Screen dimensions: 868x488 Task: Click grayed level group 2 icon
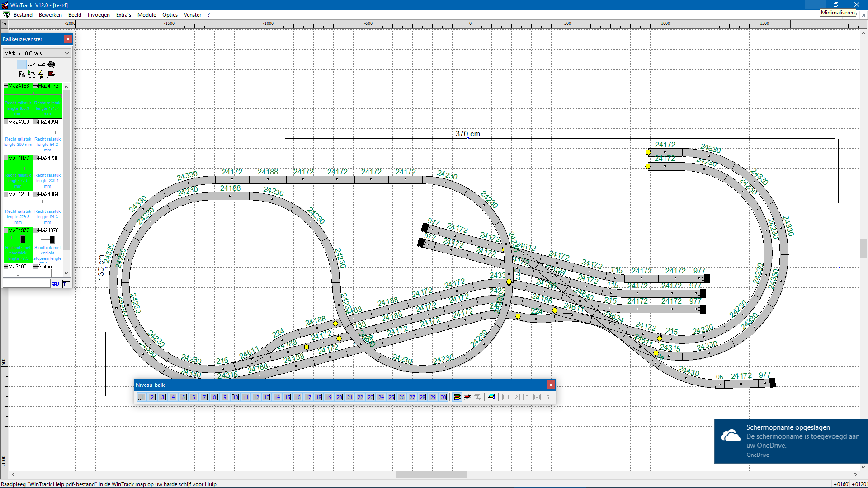click(516, 397)
